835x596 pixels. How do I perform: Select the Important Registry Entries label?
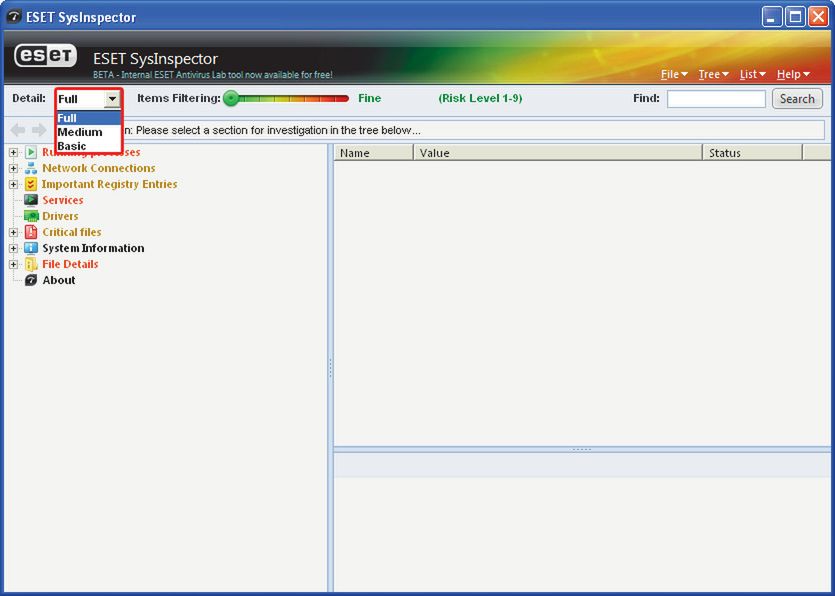pyautogui.click(x=110, y=184)
